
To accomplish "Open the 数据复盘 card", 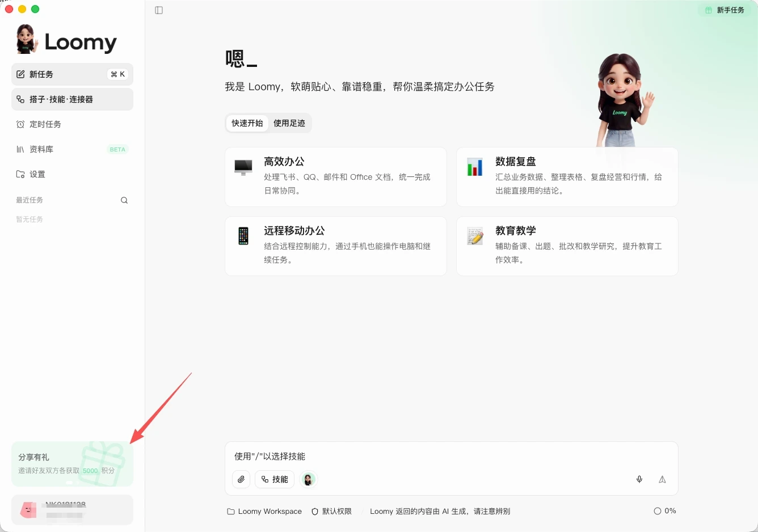I will pyautogui.click(x=567, y=177).
